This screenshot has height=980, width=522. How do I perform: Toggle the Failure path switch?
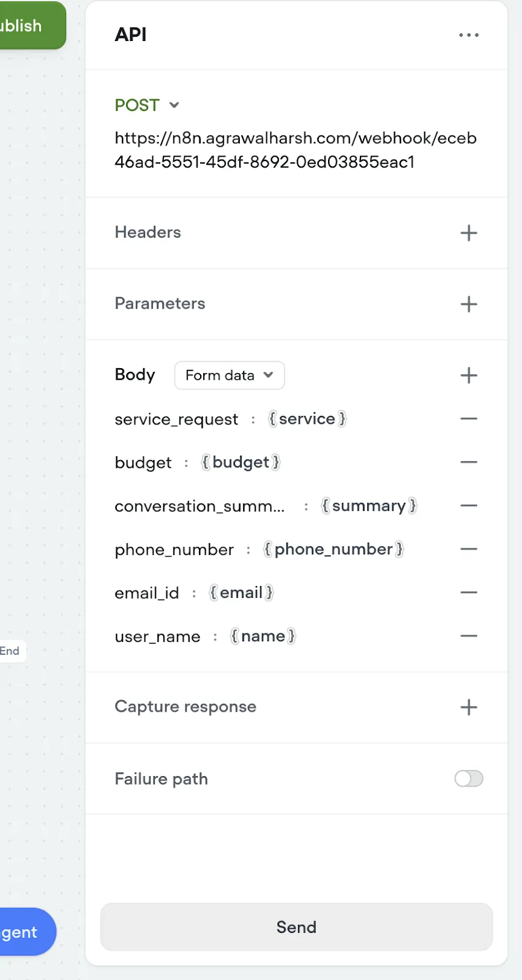(x=469, y=778)
